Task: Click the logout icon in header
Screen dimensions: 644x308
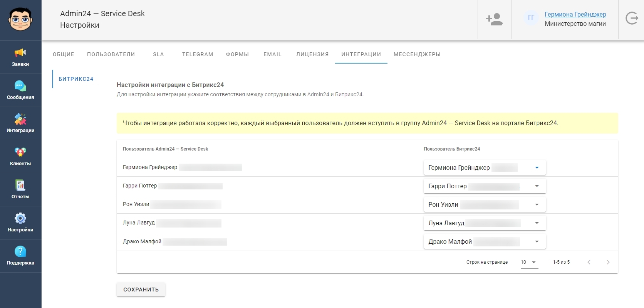Action: click(x=631, y=18)
